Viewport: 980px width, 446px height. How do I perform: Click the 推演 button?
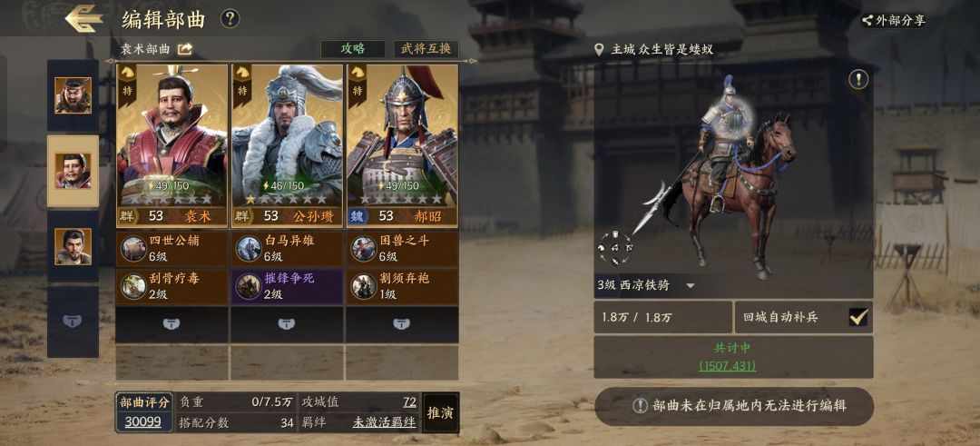point(441,413)
